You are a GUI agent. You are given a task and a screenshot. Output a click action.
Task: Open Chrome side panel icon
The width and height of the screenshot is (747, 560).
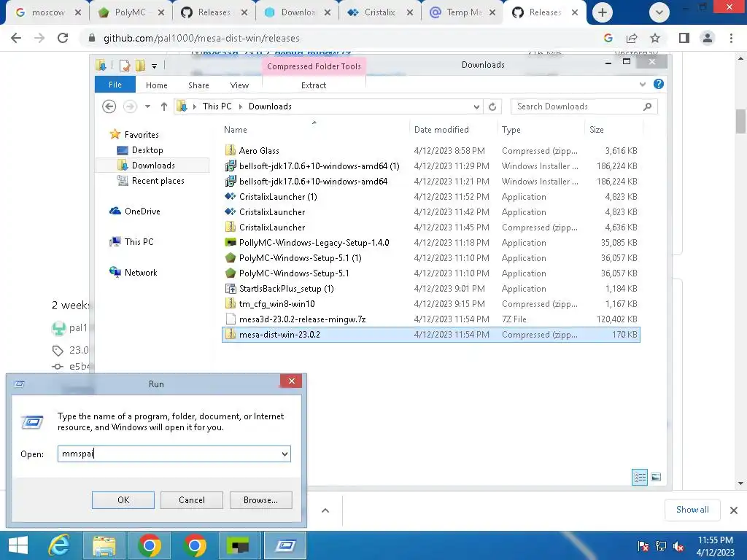click(x=684, y=38)
